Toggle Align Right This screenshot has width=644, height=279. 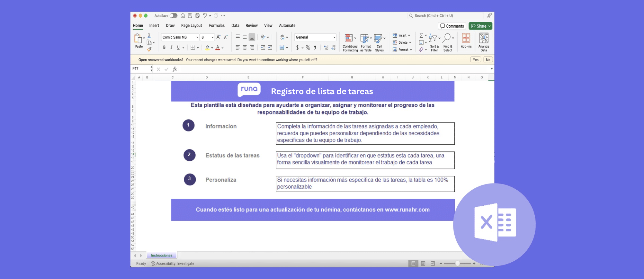(252, 48)
